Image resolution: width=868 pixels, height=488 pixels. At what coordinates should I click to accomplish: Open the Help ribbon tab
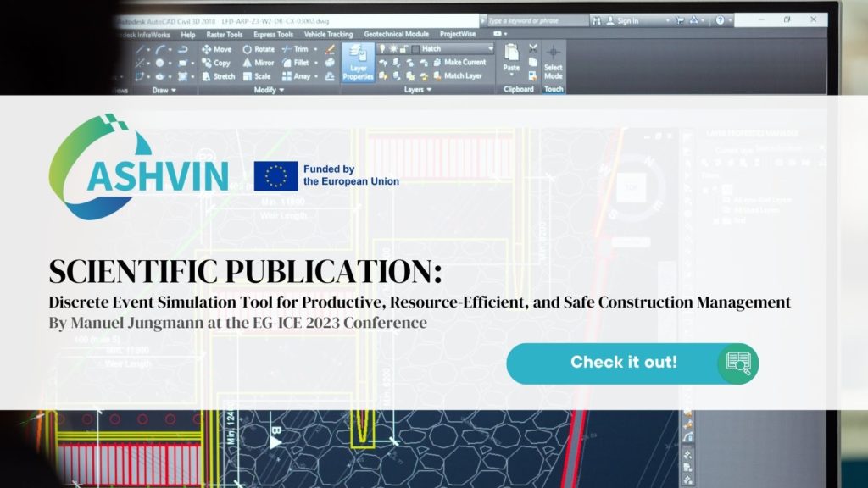point(188,35)
